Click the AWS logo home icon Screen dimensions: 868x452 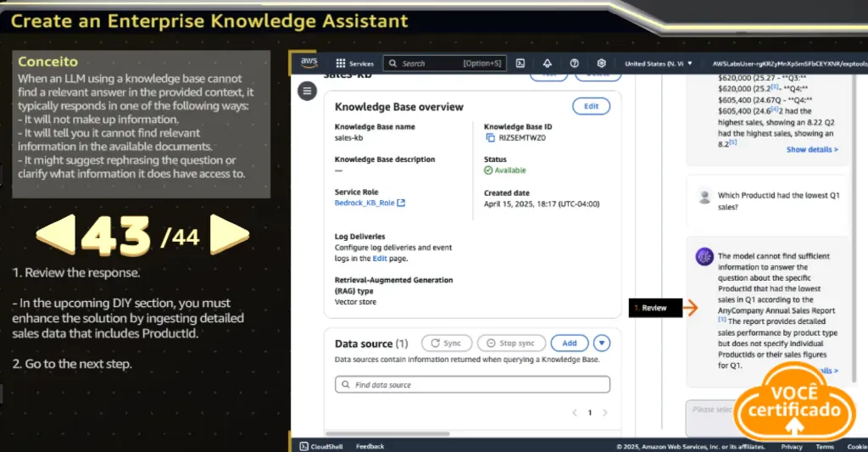coord(309,63)
